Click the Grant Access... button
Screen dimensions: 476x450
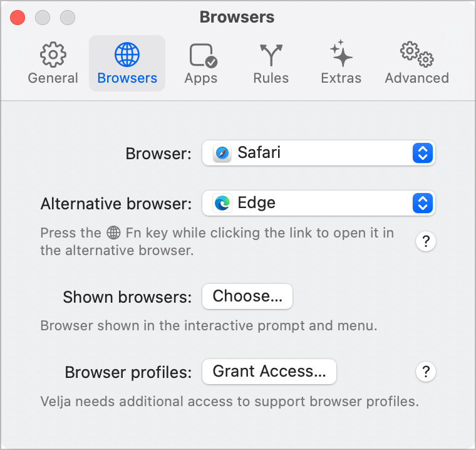click(269, 372)
